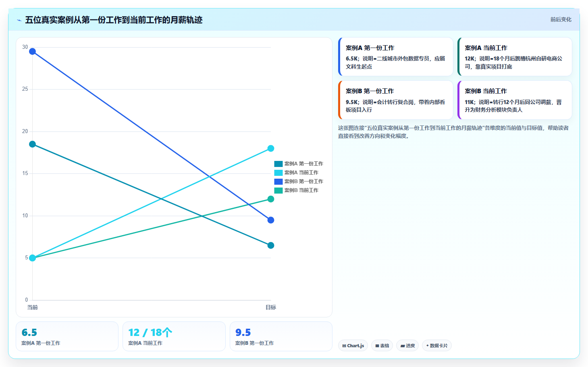588x367 pixels.
Task: Click the 当前 x-axis label
Action: click(x=33, y=307)
